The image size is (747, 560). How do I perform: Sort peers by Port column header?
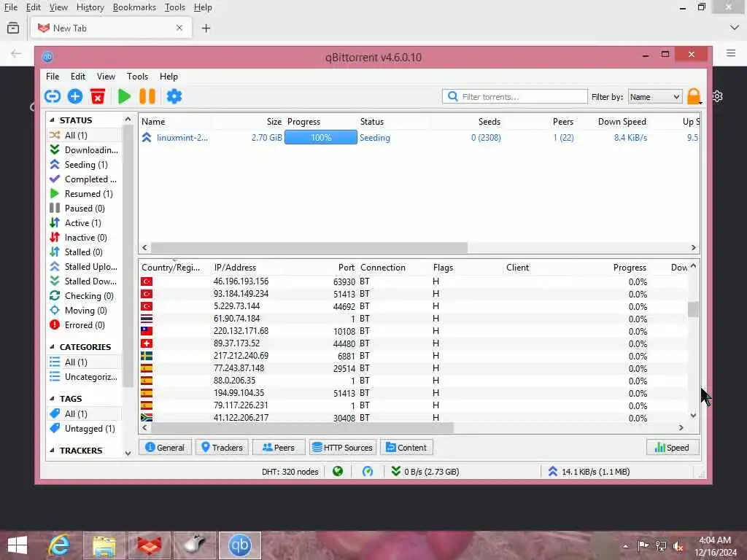(x=347, y=268)
